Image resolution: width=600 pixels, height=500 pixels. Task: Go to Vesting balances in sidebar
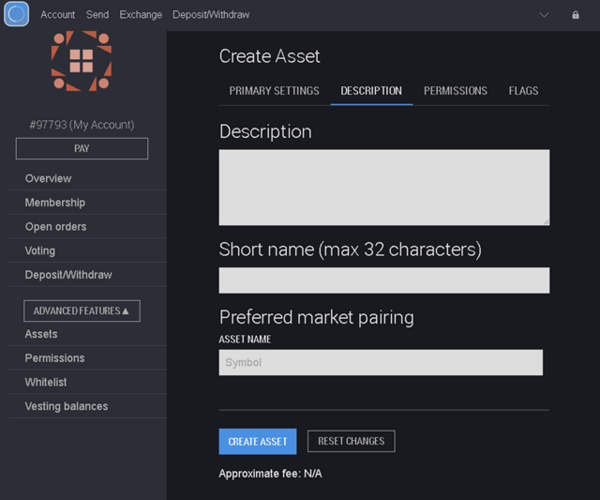coord(66,406)
